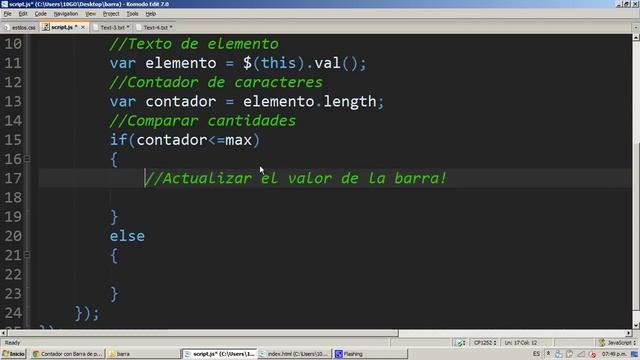Image resolution: width=640 pixels, height=360 pixels.
Task: Open the CP1252 encoding dropdown
Action: tap(484, 343)
